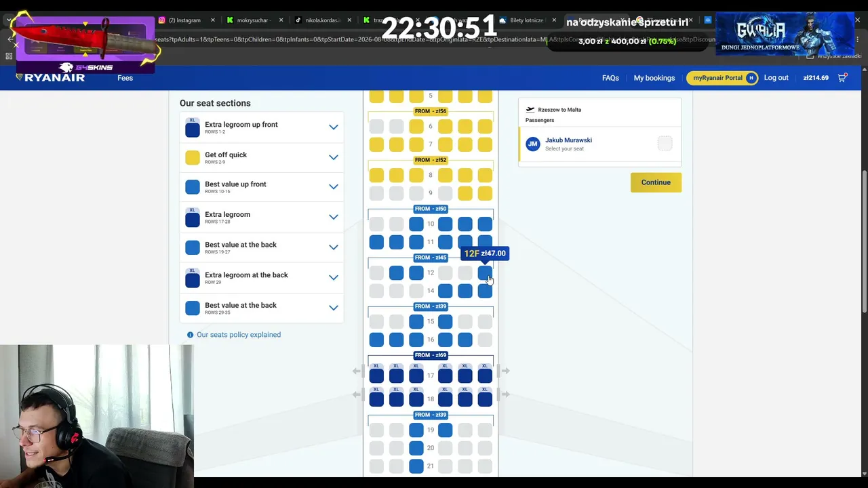Open the shopping cart icon

[x=842, y=78]
